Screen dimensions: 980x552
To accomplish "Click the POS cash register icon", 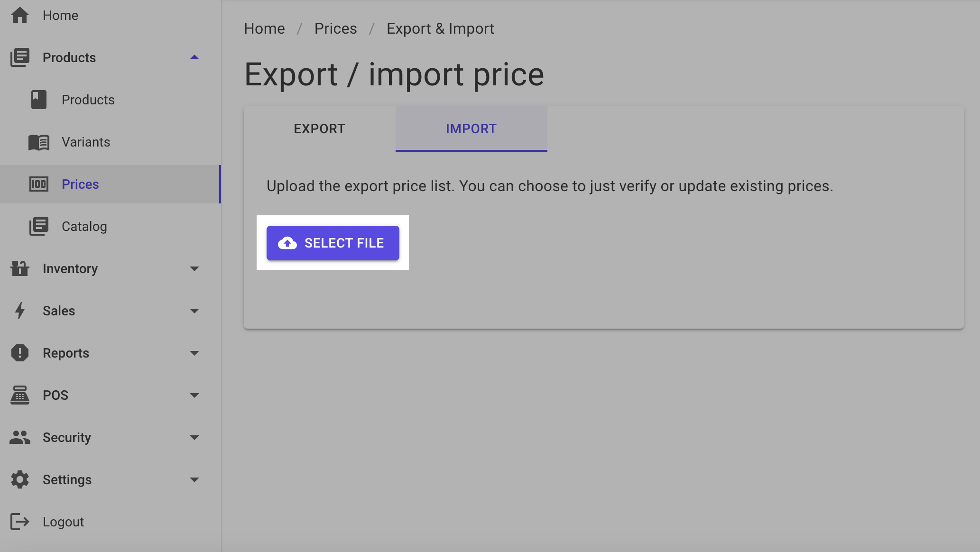I will click(x=20, y=395).
